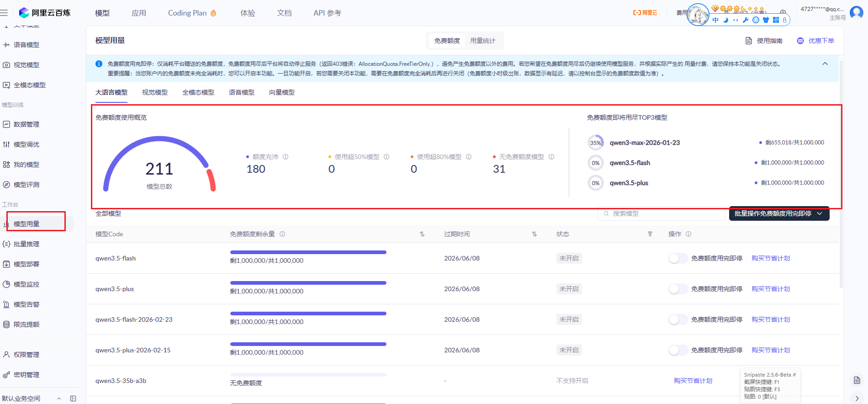Click the user avatar at top right
Viewport: 868px width, 404px height.
pos(857,12)
